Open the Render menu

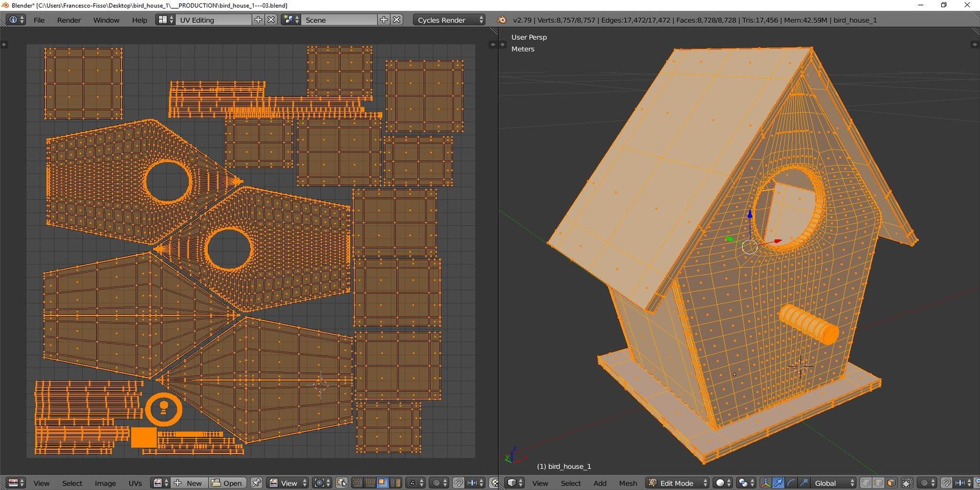coord(69,20)
